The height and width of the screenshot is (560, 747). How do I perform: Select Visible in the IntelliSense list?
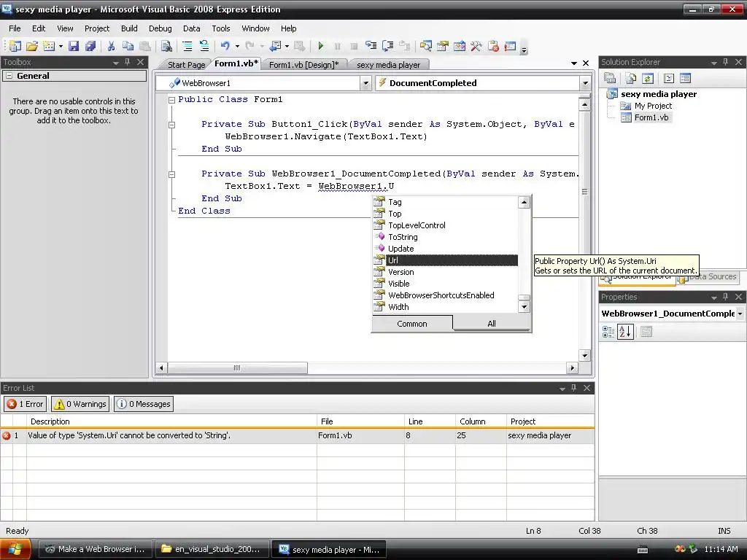[445, 284]
